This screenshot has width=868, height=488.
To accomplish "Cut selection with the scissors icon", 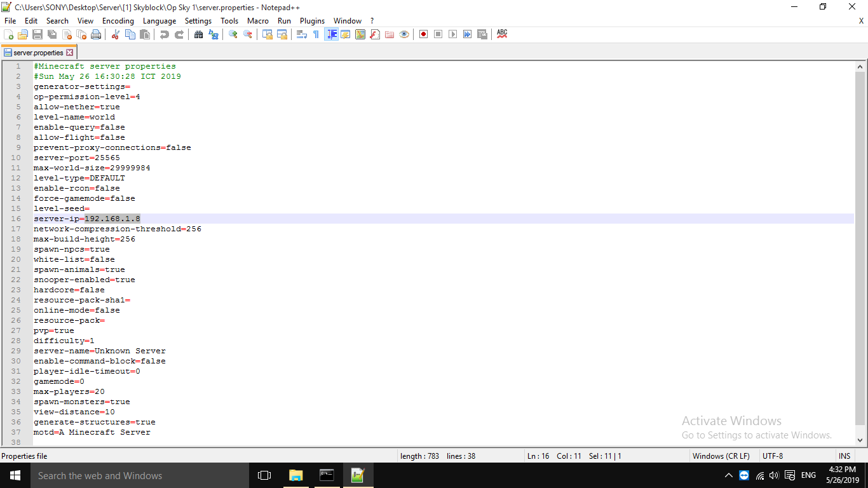I will click(116, 34).
